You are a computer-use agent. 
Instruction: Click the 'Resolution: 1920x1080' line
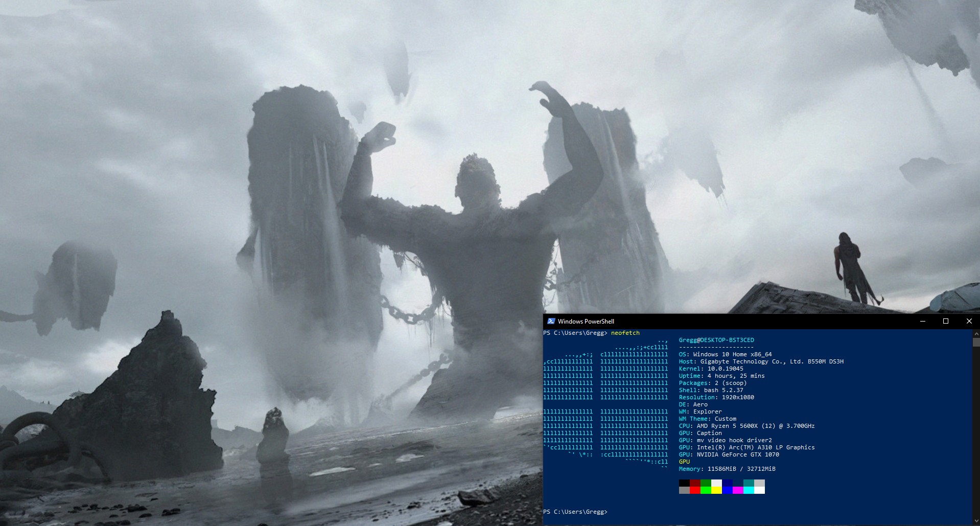716,397
